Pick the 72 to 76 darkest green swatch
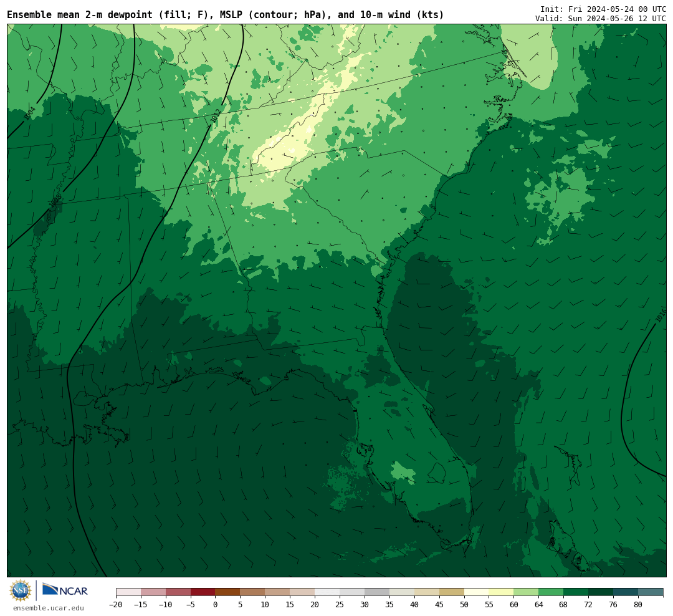The image size is (673, 616). pos(601,592)
